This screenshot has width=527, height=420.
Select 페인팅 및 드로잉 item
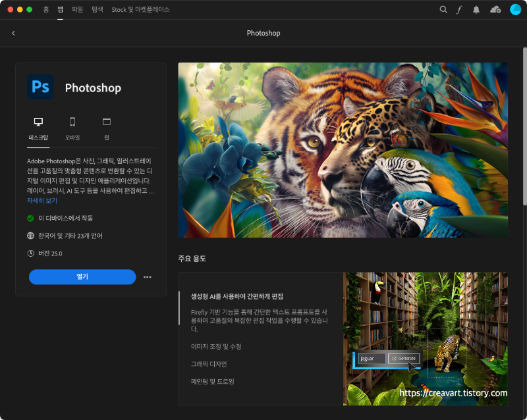click(212, 381)
